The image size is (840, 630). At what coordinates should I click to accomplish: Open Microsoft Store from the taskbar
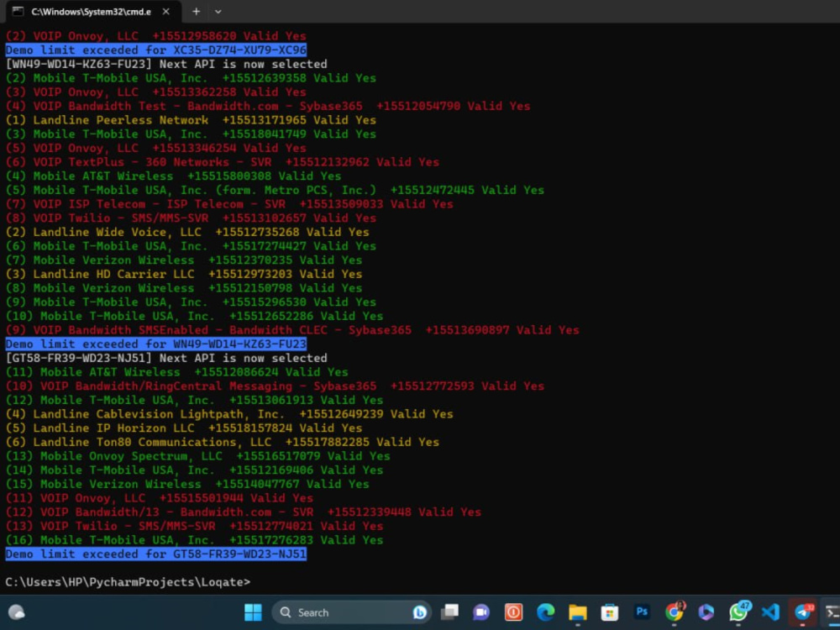point(610,612)
